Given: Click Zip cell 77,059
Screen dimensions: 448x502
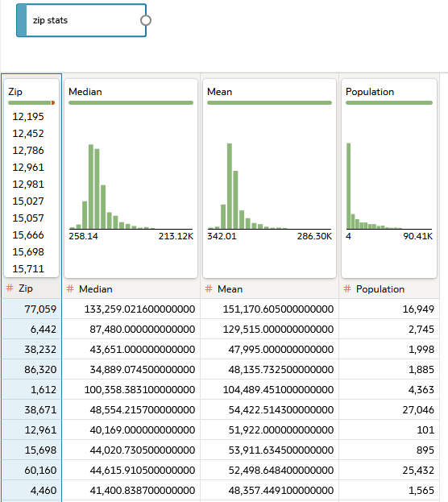Looking at the screenshot, I should click(x=31, y=309).
